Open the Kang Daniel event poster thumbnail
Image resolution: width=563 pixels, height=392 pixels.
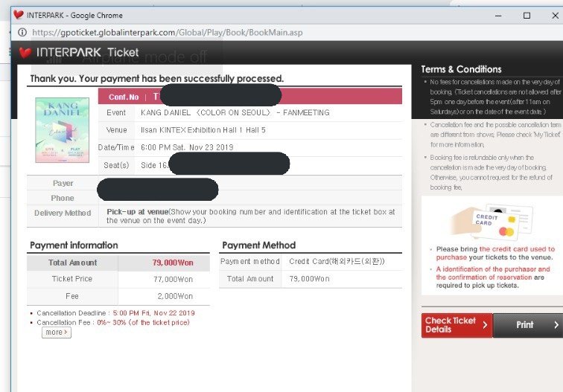[62, 130]
